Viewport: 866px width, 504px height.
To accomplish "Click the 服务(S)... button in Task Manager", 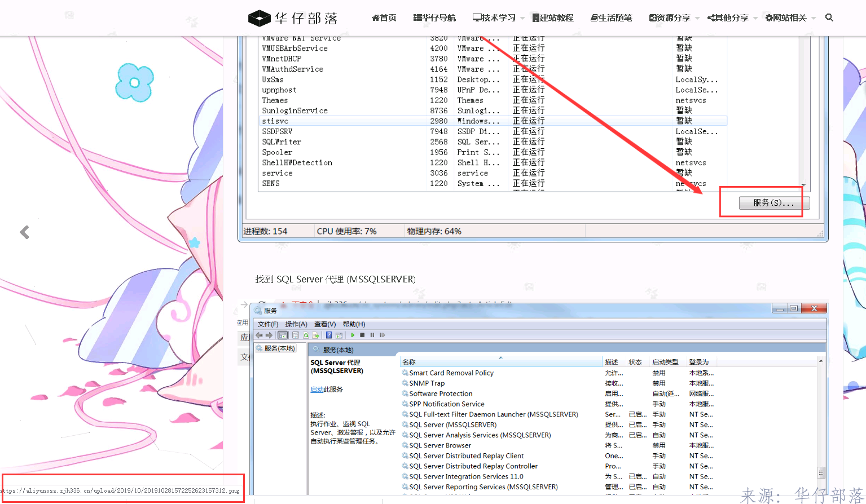I will pos(774,203).
